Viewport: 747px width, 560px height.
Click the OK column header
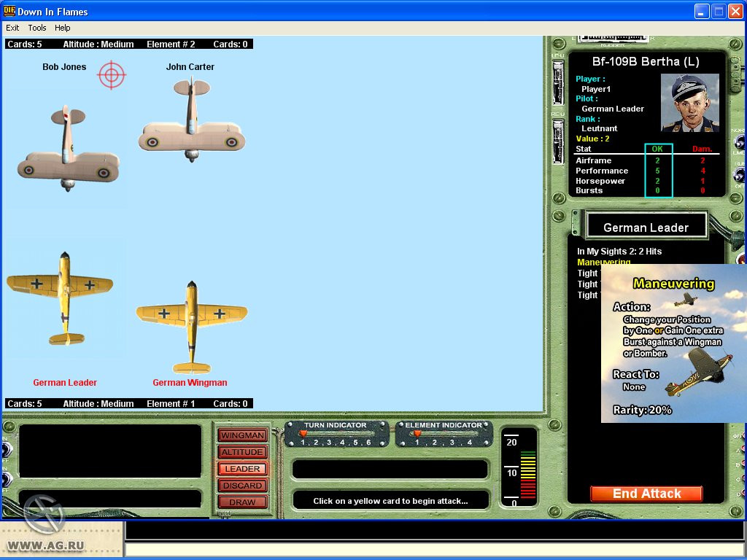657,149
